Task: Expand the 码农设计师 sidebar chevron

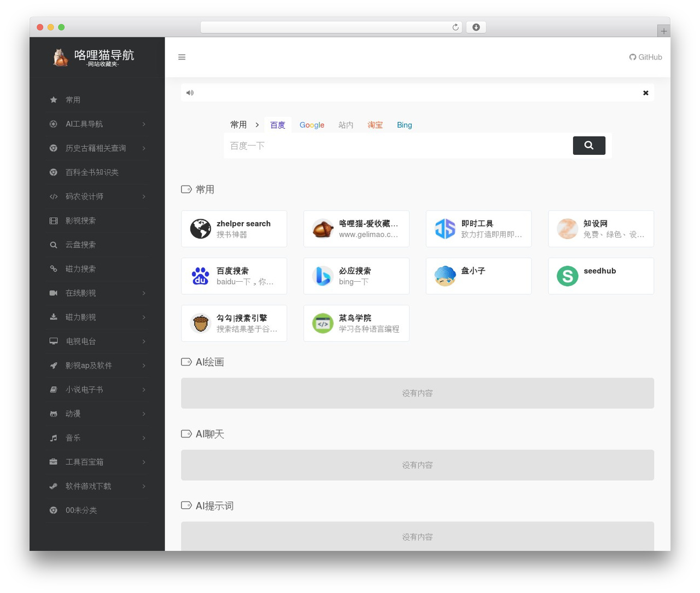Action: coord(144,196)
